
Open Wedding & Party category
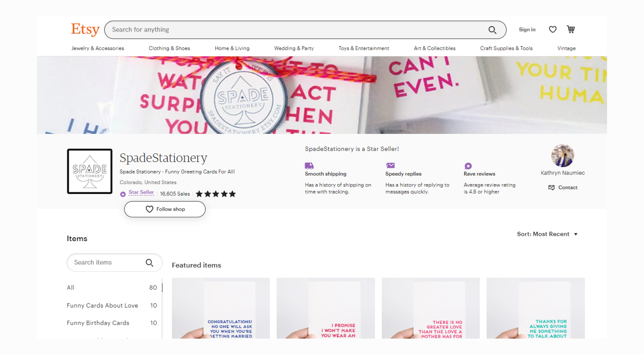pos(294,48)
